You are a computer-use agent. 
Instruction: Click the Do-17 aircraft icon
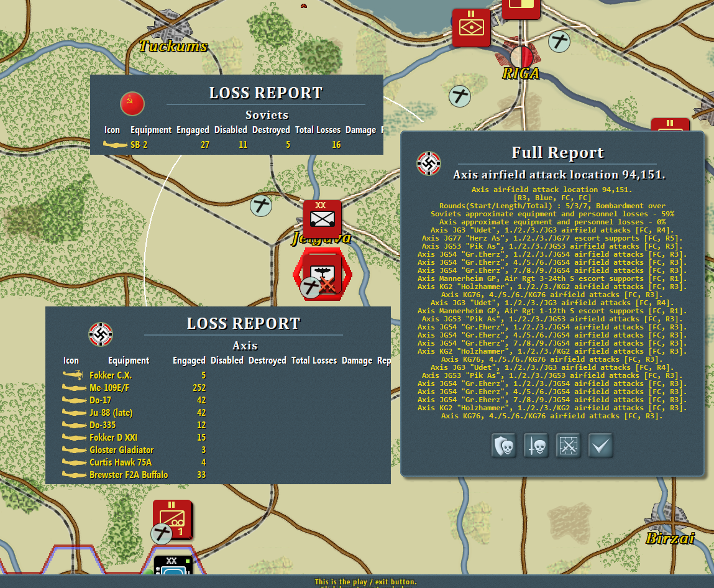(x=74, y=400)
